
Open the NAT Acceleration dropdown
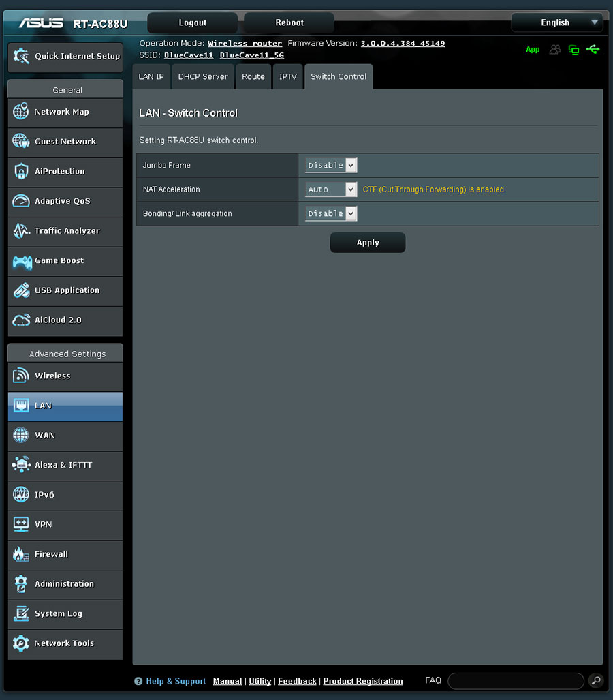pyautogui.click(x=330, y=189)
